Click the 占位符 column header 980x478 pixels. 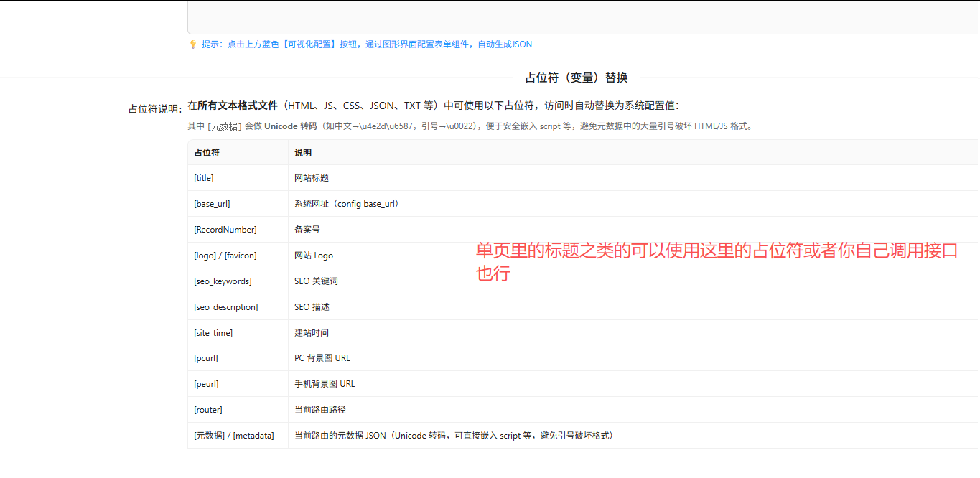[x=207, y=153]
